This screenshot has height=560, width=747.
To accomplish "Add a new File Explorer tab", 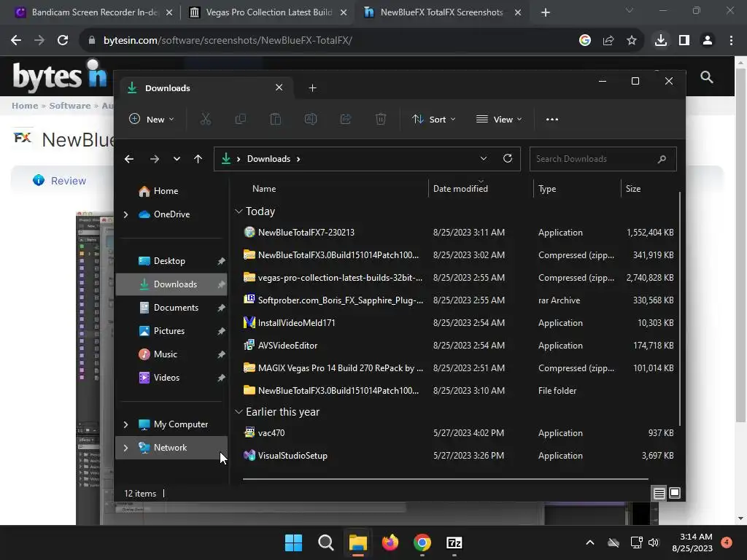I will pyautogui.click(x=312, y=88).
